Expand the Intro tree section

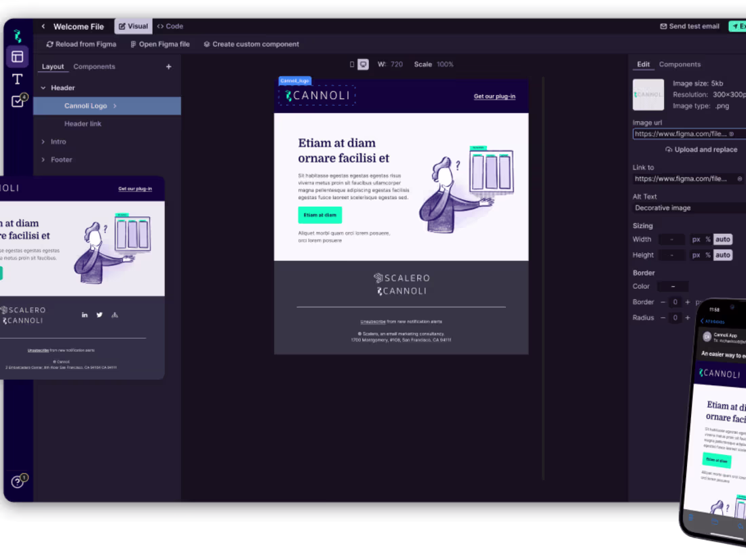pos(43,142)
